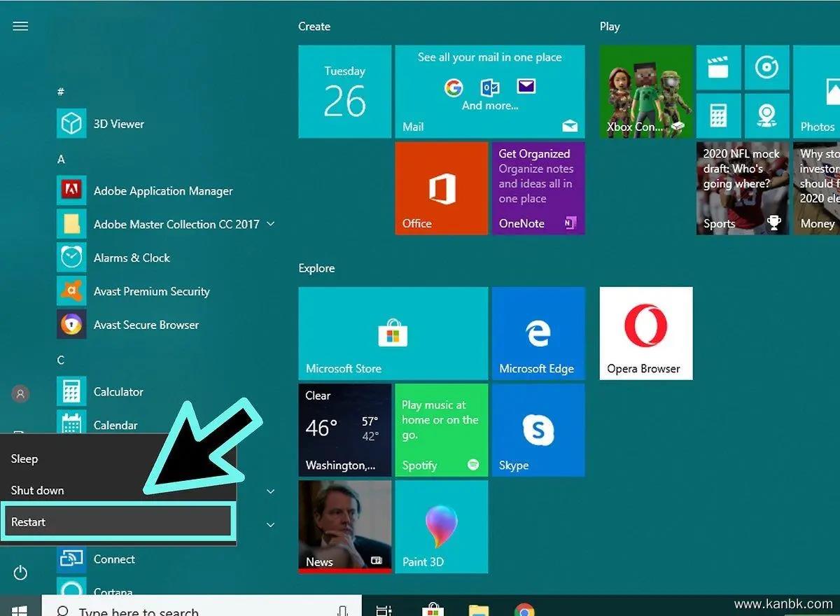
Task: Expand the Adobe Master Collection CC 2017 folder
Action: click(x=271, y=224)
